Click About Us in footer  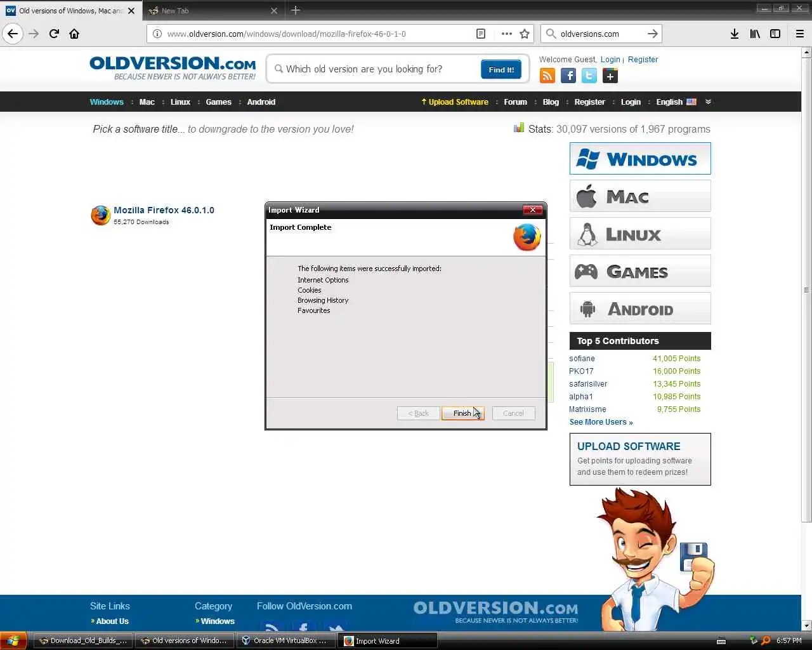click(112, 621)
